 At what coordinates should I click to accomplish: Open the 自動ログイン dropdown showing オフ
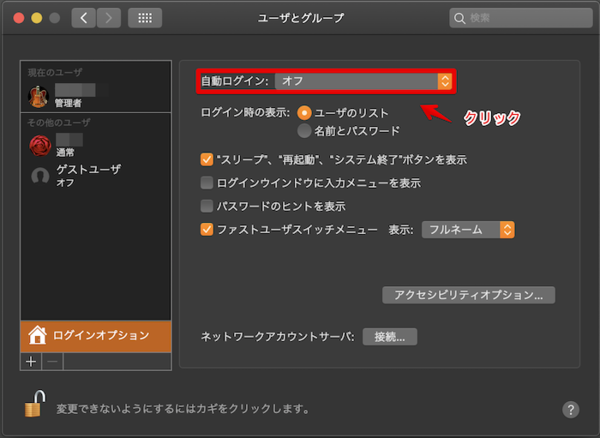click(364, 81)
